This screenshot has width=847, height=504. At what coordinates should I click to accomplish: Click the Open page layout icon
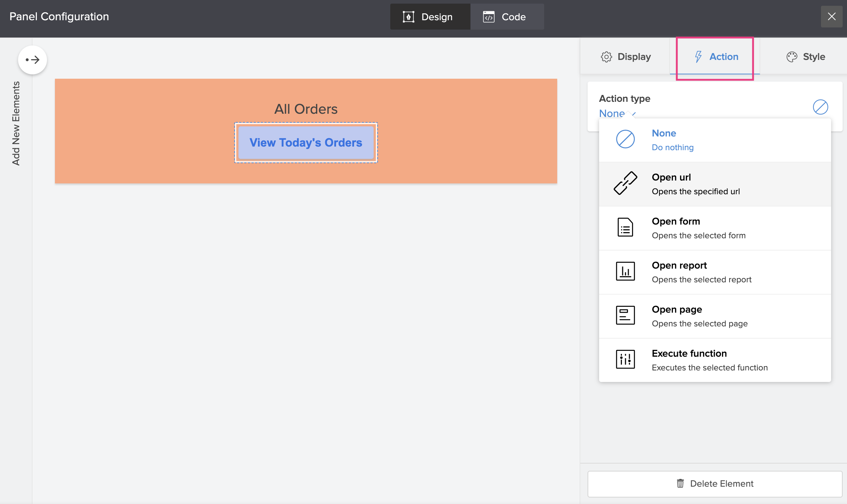[625, 316]
